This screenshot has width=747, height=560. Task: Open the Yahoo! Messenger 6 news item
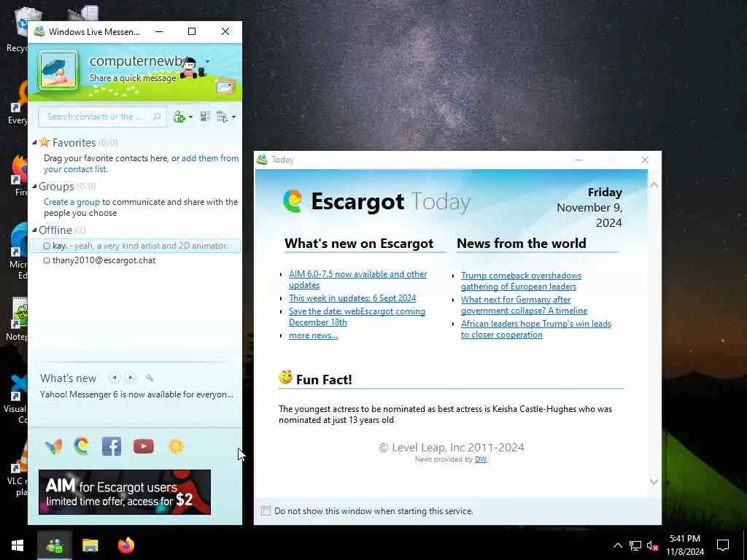136,394
